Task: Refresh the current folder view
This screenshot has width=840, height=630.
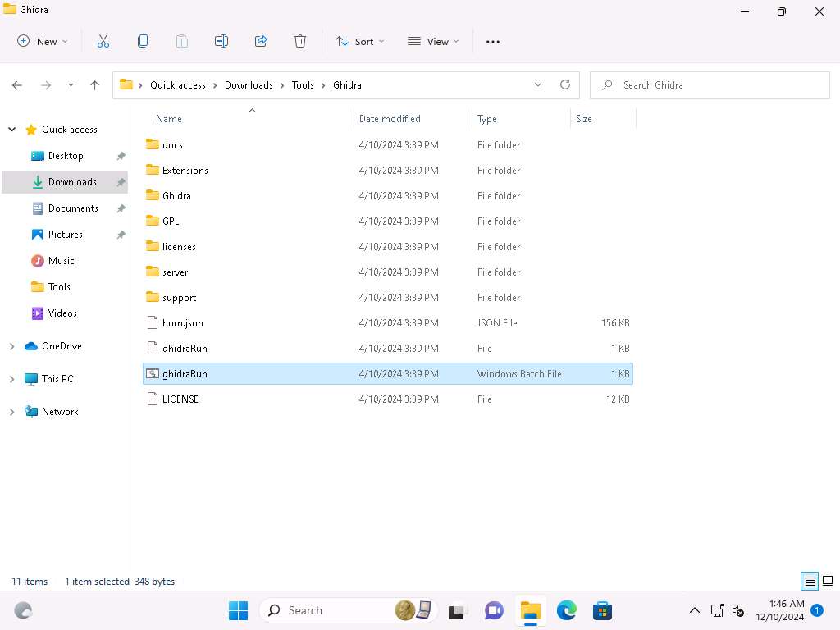Action: coord(564,84)
